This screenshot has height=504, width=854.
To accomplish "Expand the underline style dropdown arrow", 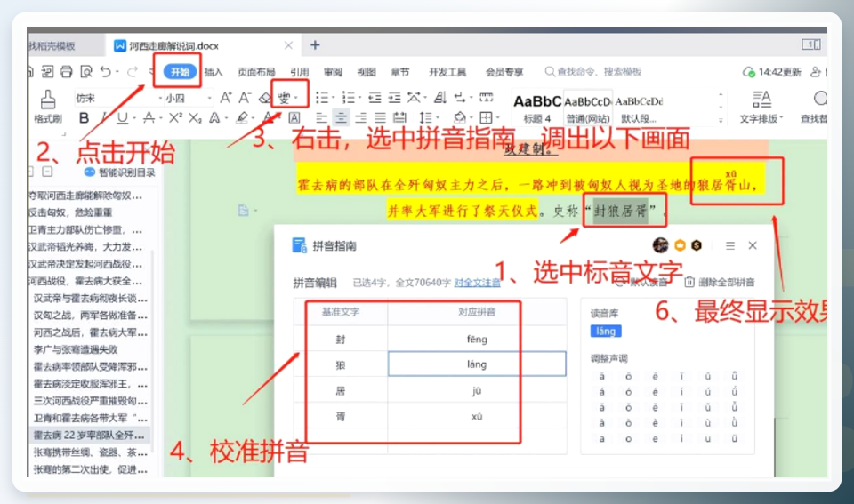I will coord(134,118).
